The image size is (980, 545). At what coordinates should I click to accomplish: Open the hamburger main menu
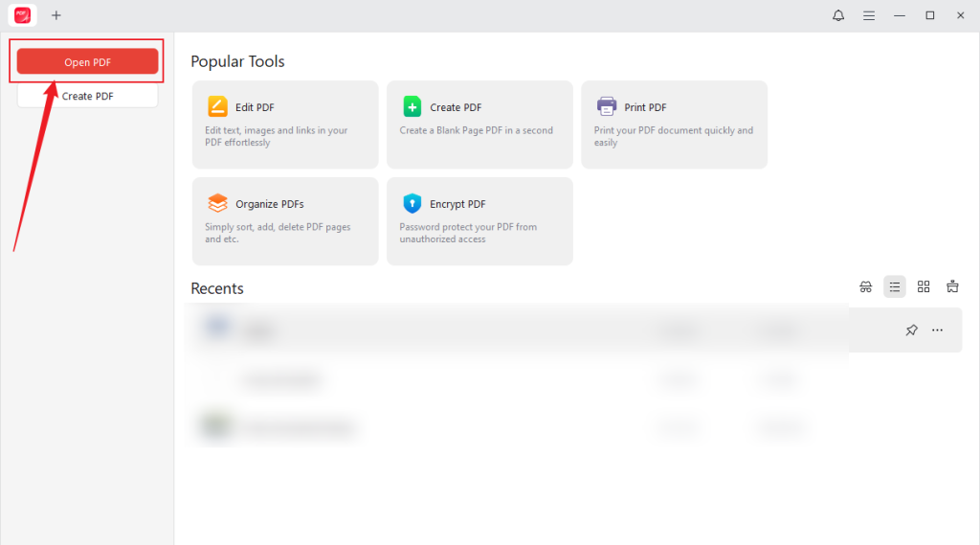click(x=869, y=15)
